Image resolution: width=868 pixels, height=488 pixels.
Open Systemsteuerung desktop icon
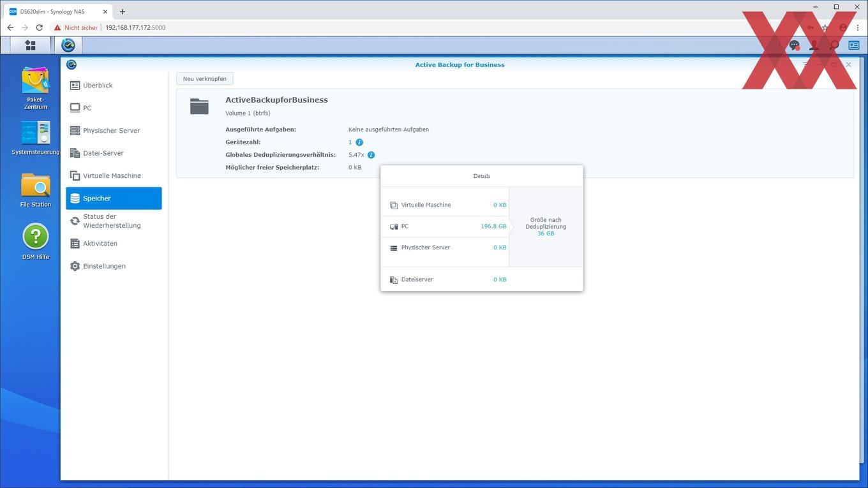click(35, 138)
